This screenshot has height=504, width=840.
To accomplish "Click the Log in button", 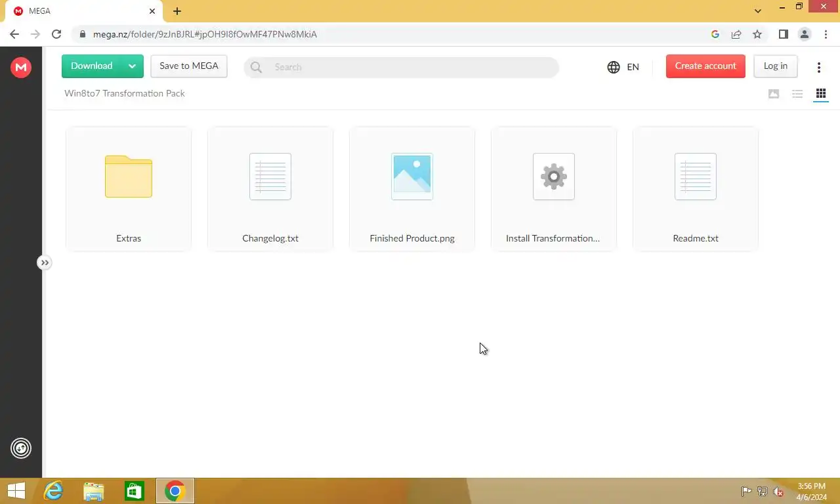I will point(776,66).
